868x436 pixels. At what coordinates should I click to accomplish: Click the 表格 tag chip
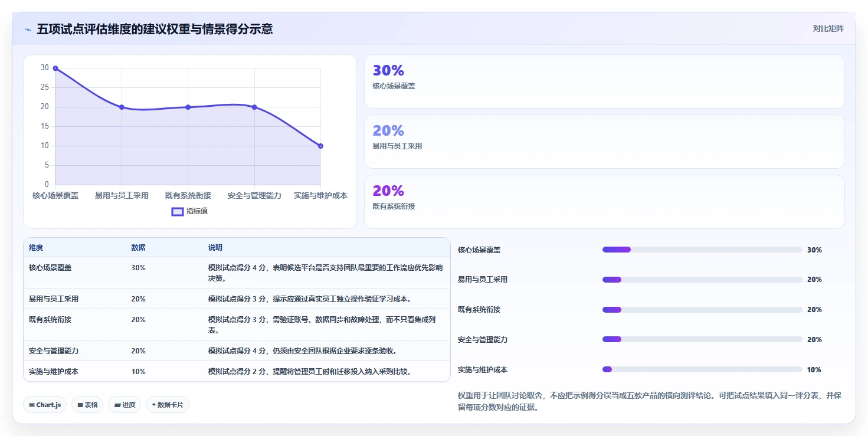(x=87, y=405)
